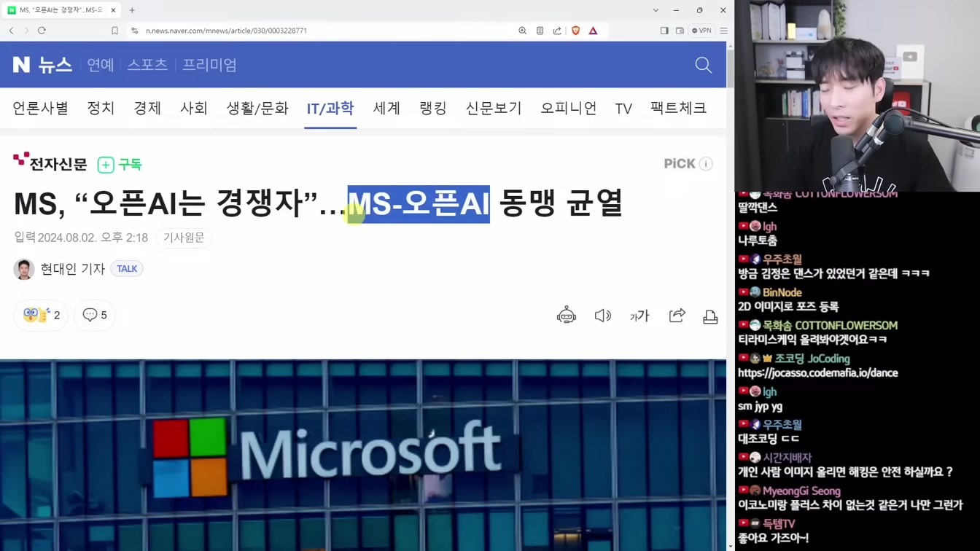This screenshot has width=980, height=551.
Task: Click the Microsoft building article image
Action: click(x=363, y=455)
